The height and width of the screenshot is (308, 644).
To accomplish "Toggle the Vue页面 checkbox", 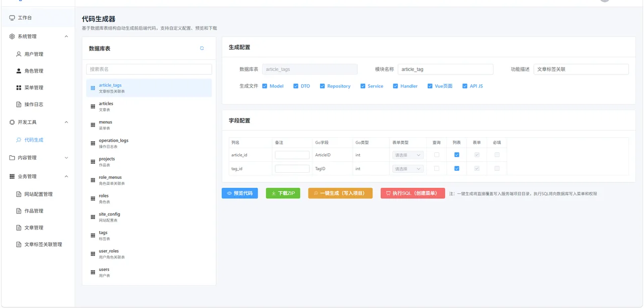I will (430, 86).
